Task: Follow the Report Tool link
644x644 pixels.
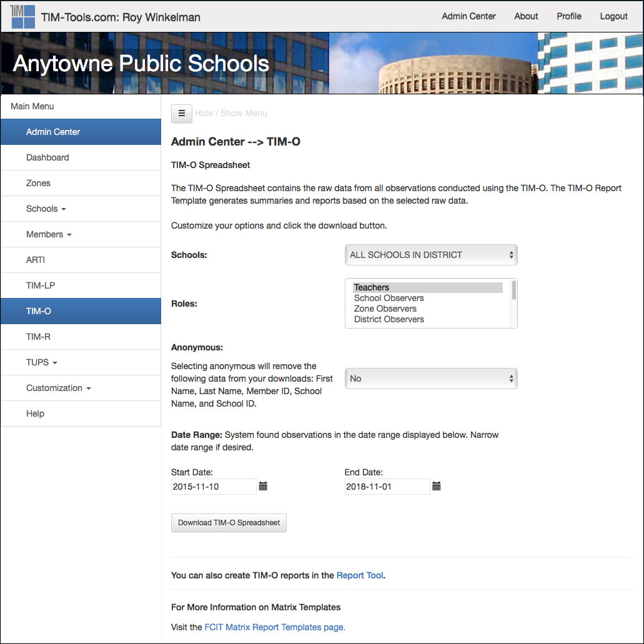Action: pyautogui.click(x=360, y=575)
